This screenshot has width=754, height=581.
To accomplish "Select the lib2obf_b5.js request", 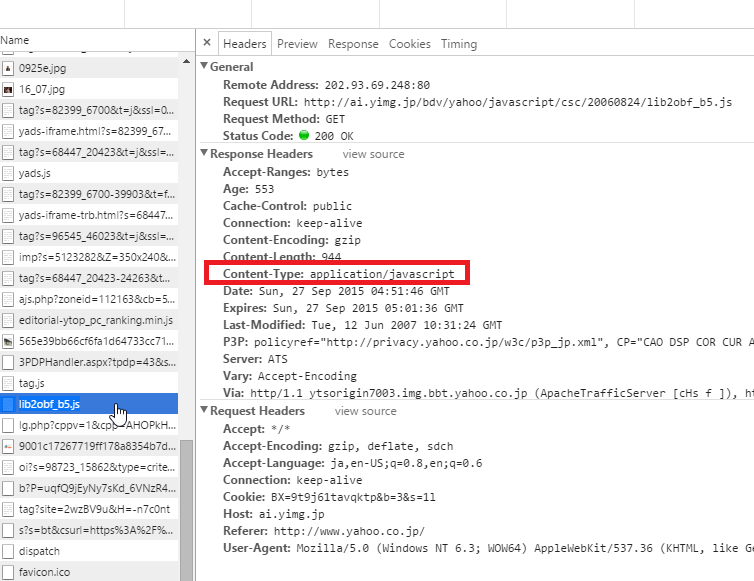I will tap(89, 404).
